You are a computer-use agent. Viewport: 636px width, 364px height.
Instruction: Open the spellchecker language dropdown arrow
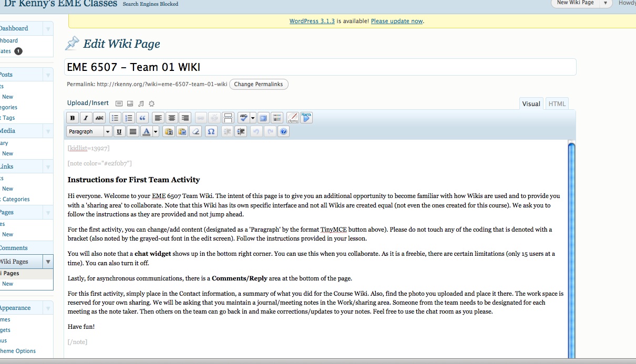coord(253,118)
